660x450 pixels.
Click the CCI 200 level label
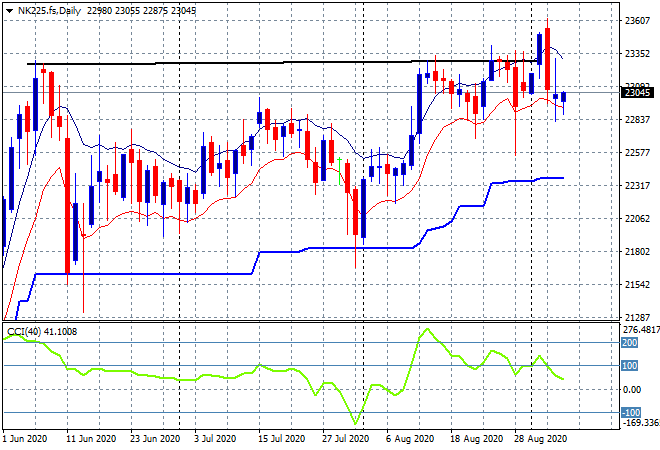pyautogui.click(x=630, y=343)
